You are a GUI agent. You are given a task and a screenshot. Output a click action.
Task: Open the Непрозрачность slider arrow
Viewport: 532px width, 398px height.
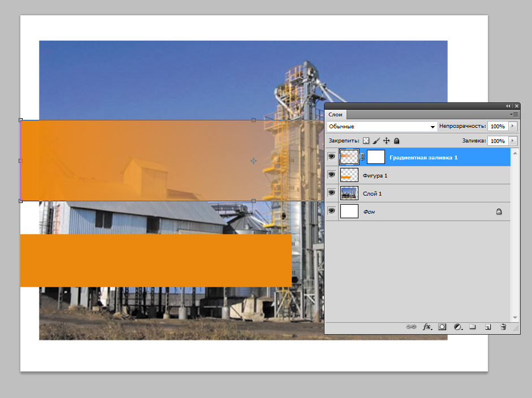pyautogui.click(x=513, y=126)
